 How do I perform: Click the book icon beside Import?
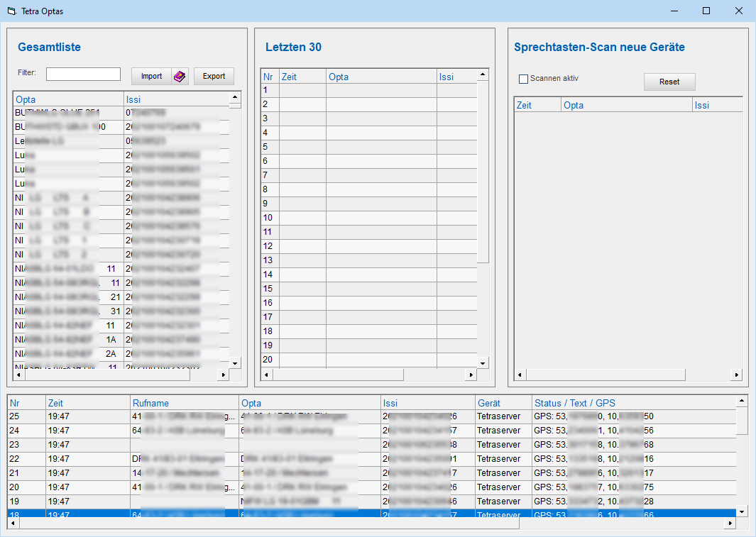(x=180, y=77)
